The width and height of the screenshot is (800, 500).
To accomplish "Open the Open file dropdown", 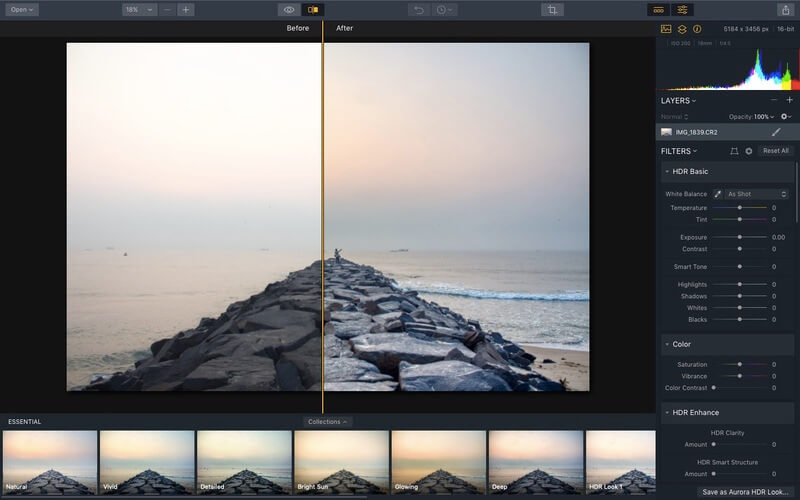I will point(22,10).
